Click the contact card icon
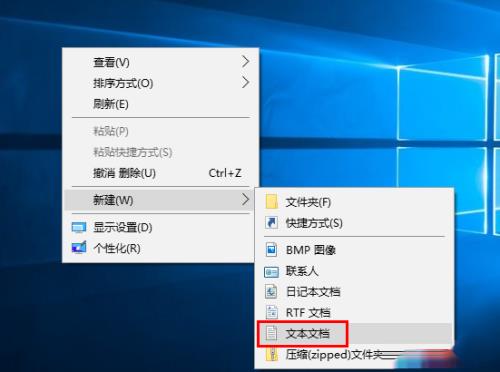 (x=271, y=272)
